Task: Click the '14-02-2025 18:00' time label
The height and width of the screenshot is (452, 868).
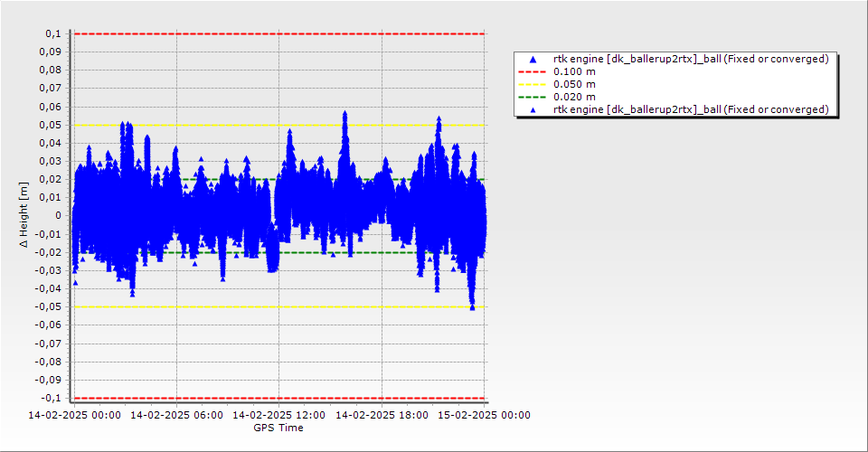Action: point(382,415)
